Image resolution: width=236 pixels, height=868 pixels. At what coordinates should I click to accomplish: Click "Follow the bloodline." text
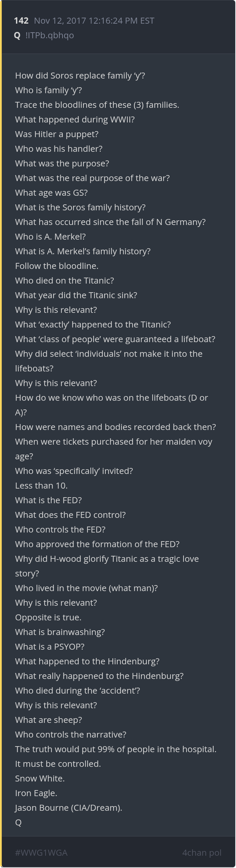pyautogui.click(x=57, y=266)
